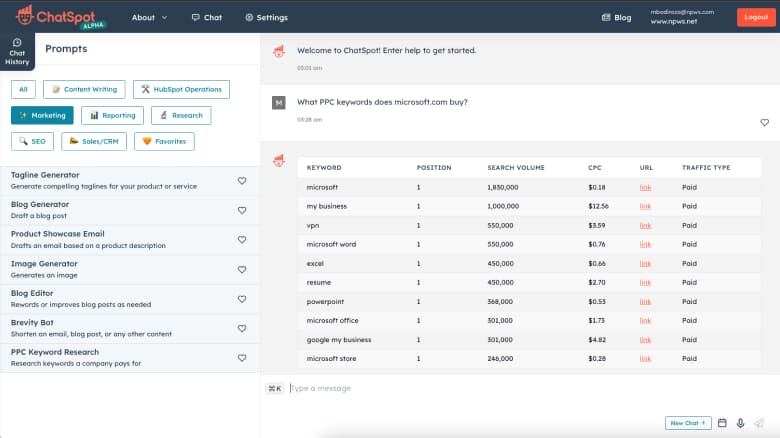Viewport: 780px width, 438px height.
Task: Select the Blog Editor prompt
Action: tap(130, 299)
